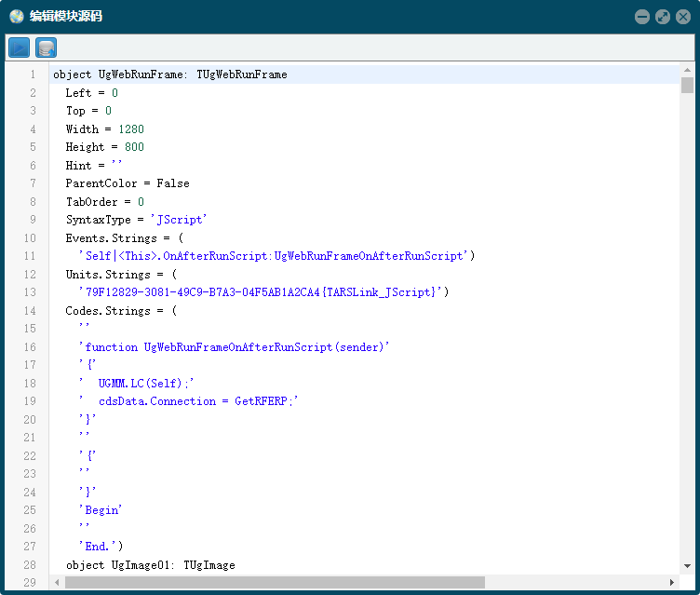The image size is (700, 595).
Task: Click the opening brace on line 17
Action: point(89,365)
